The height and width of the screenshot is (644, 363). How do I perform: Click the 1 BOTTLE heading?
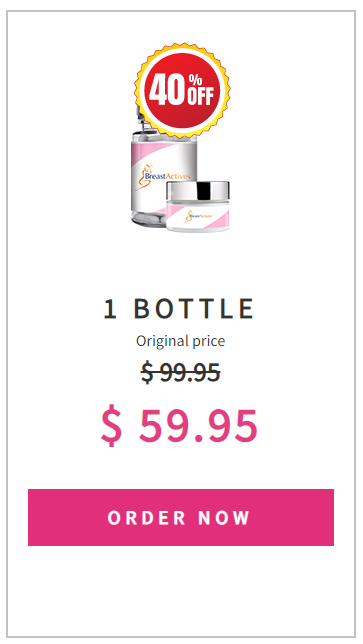(x=179, y=309)
